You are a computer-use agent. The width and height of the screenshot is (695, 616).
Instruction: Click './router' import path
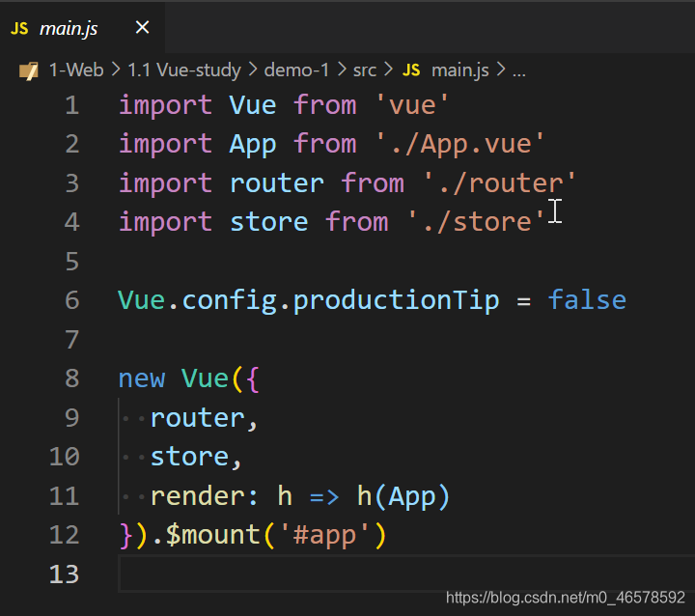coord(500,183)
